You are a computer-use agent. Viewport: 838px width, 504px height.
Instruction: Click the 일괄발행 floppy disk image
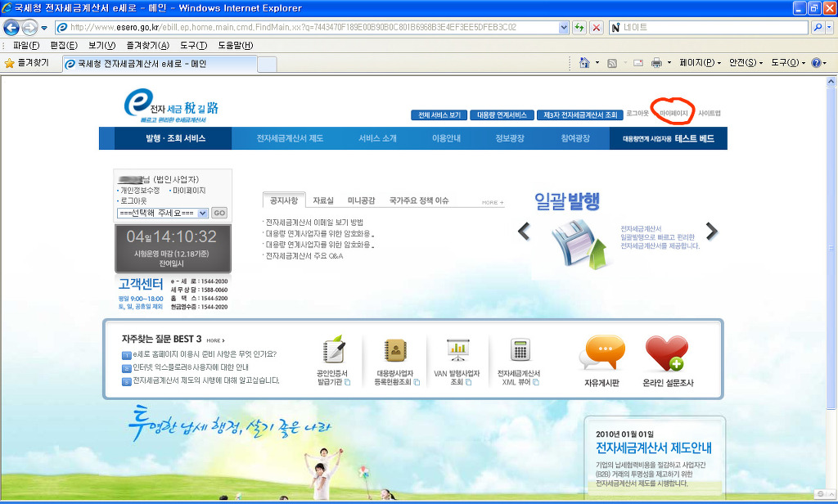tap(580, 245)
